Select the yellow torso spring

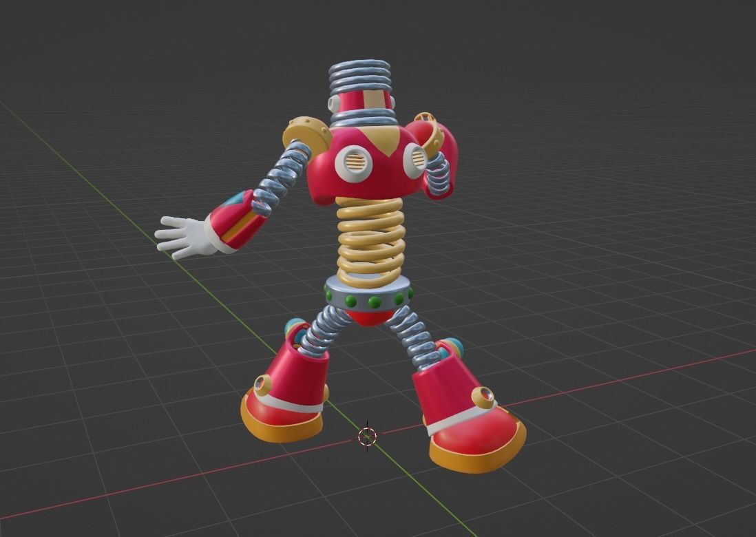tap(370, 241)
